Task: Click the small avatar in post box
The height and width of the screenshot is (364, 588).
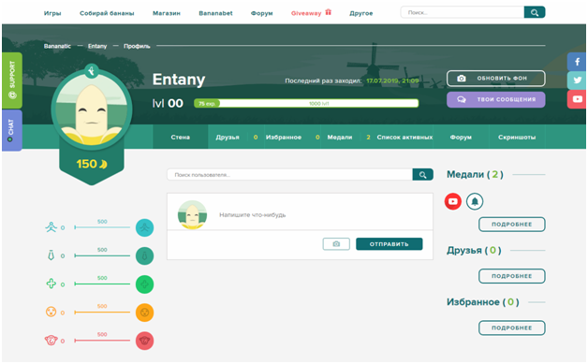Action: (x=192, y=215)
